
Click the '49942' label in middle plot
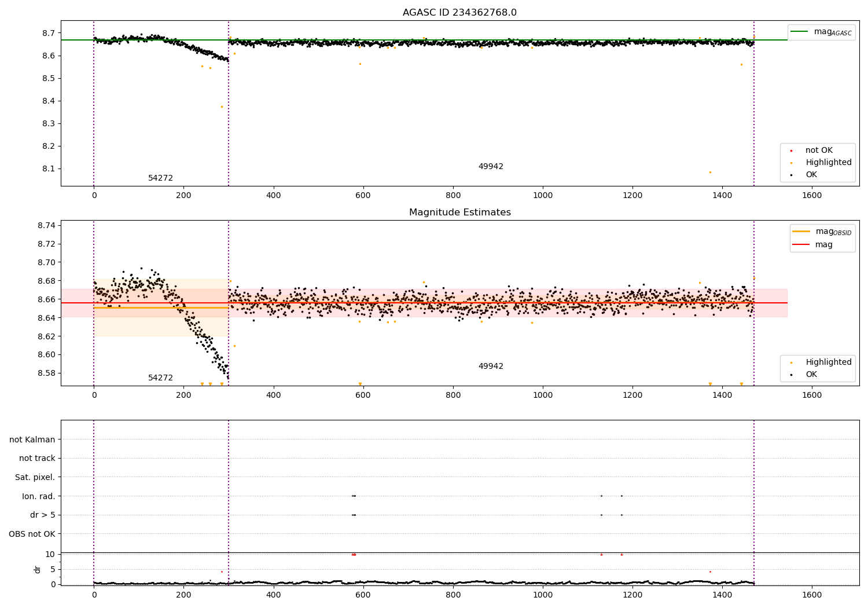(x=491, y=367)
